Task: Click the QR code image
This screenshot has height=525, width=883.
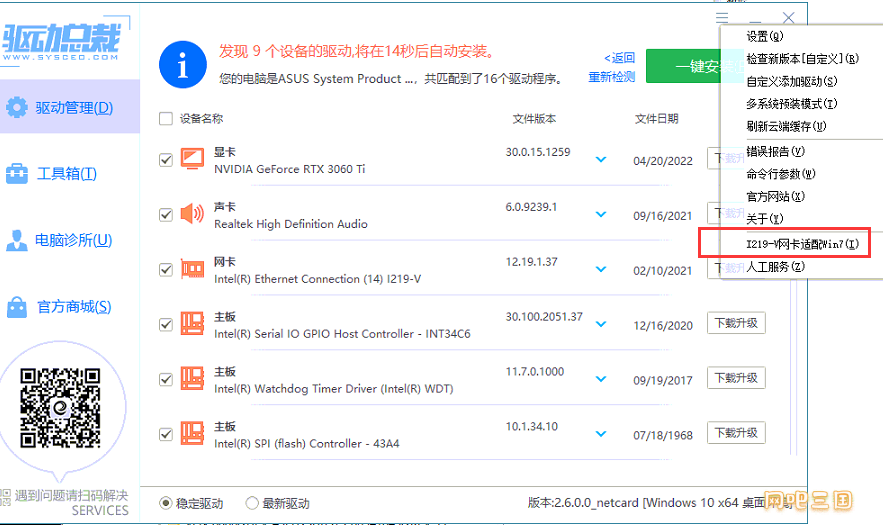Action: pos(60,408)
